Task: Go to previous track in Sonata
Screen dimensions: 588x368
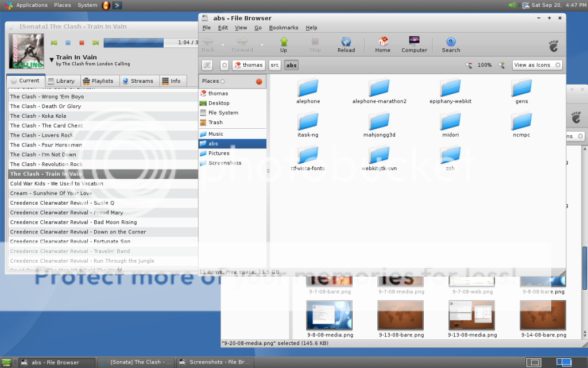Action: click(x=54, y=43)
